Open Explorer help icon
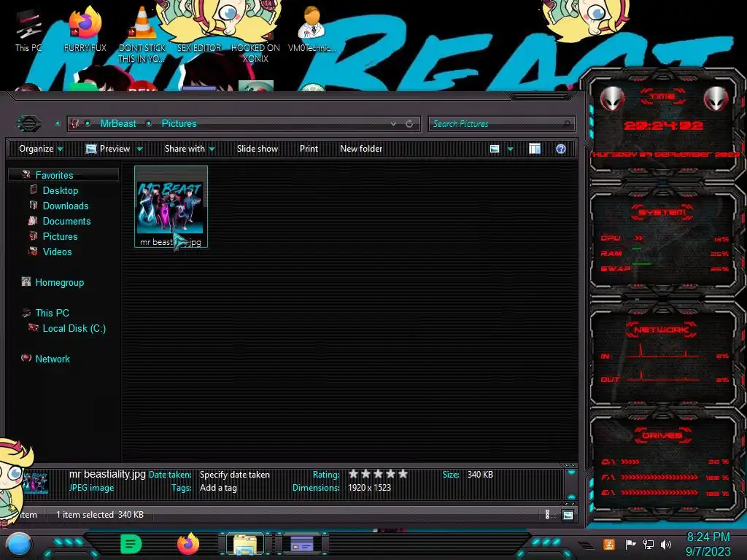Image resolution: width=747 pixels, height=560 pixels. click(x=561, y=149)
